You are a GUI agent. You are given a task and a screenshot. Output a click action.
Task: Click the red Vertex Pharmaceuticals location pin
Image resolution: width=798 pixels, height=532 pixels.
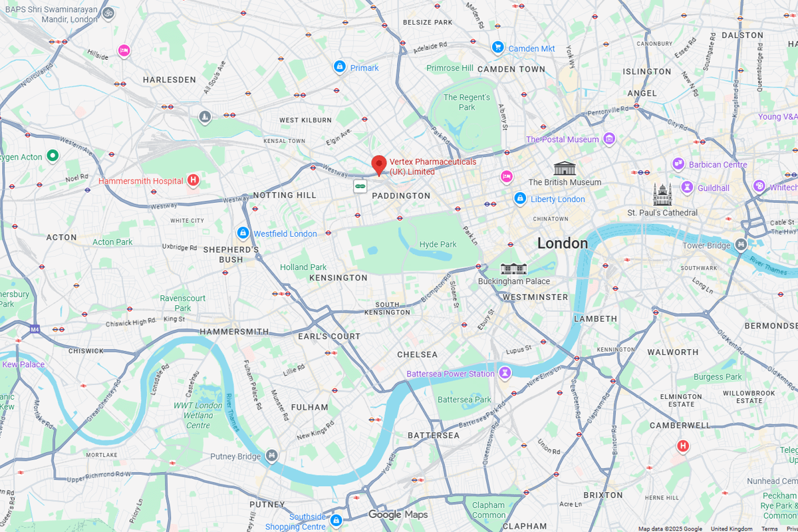click(x=379, y=165)
